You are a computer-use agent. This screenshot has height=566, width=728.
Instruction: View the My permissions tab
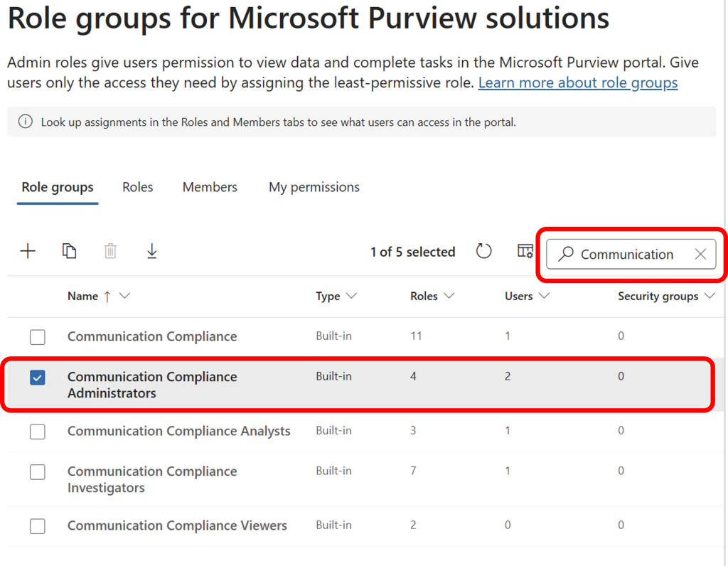coord(314,187)
